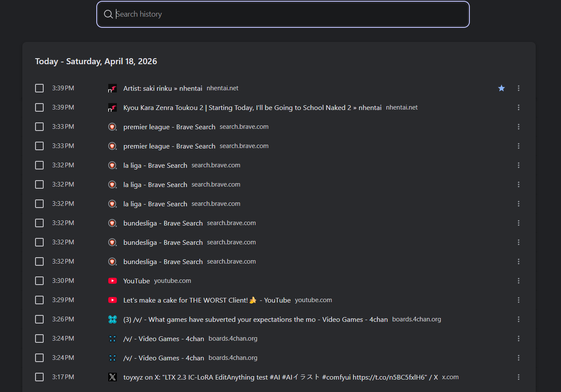Click boards.4chan.org beside the What games entry
The image size is (561, 392).
[416, 319]
